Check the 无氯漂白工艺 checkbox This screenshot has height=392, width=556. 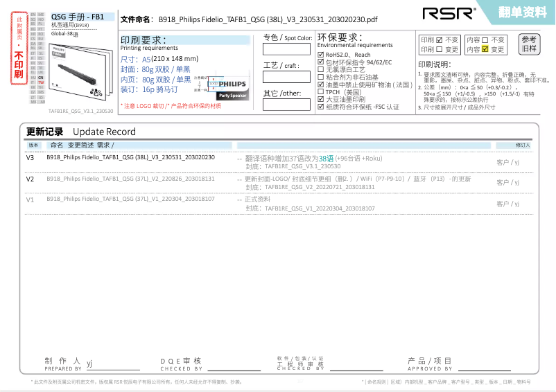[320, 69]
